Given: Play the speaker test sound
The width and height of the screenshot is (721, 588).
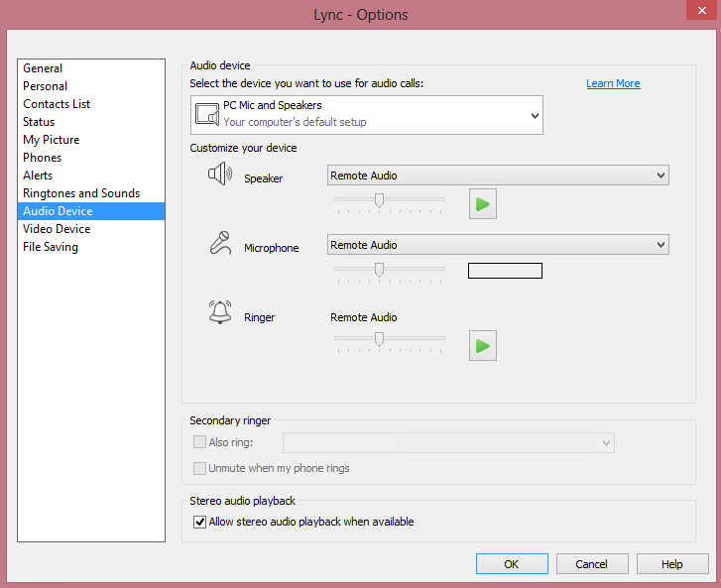Looking at the screenshot, I should (x=482, y=204).
